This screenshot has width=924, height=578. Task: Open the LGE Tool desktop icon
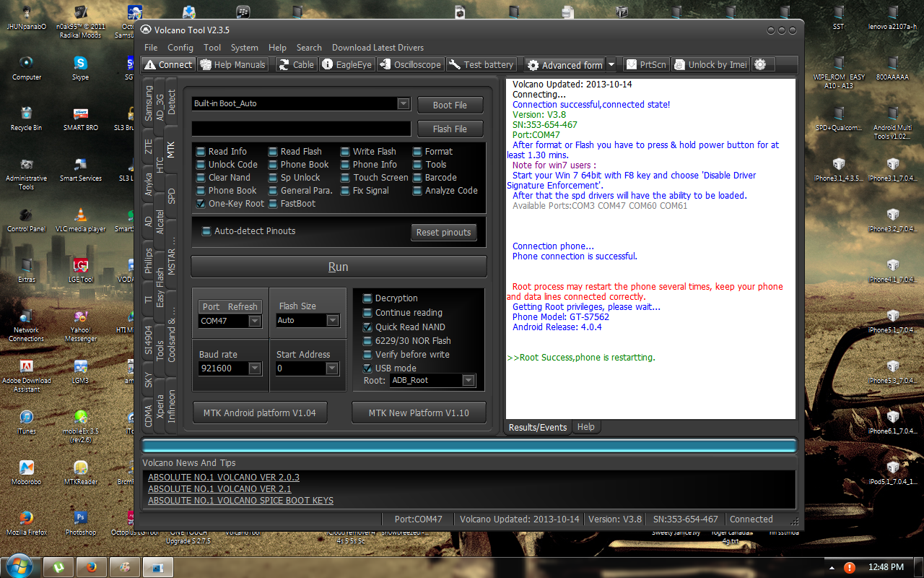81,269
